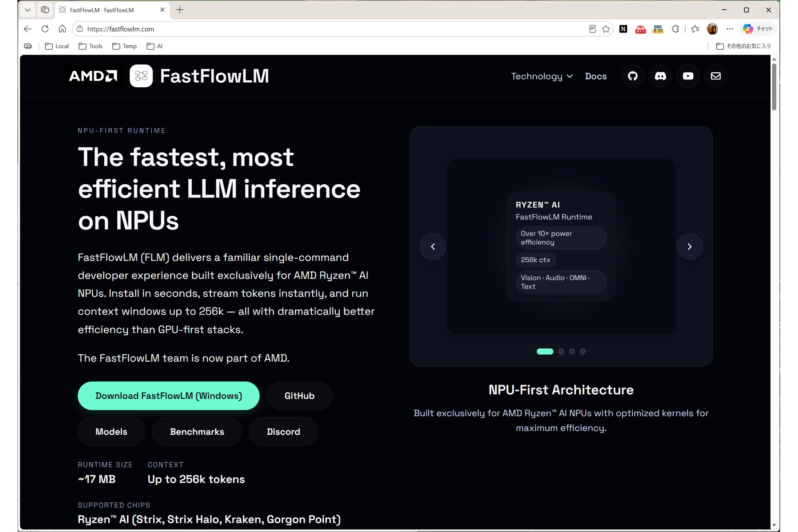This screenshot has height=532, width=798.
Task: Click the AMD logo in header
Action: tap(93, 76)
